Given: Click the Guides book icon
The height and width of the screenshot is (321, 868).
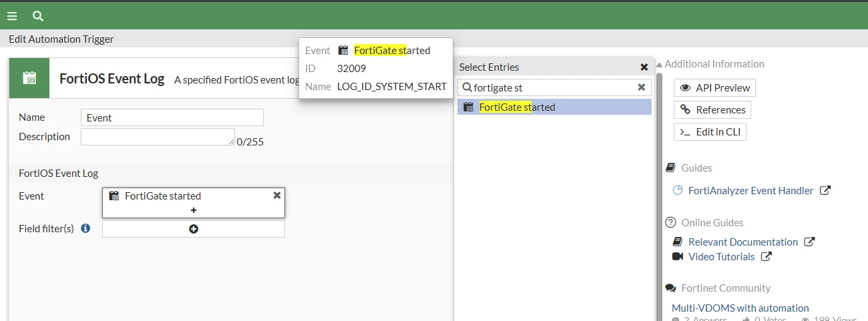Looking at the screenshot, I should coord(671,168).
